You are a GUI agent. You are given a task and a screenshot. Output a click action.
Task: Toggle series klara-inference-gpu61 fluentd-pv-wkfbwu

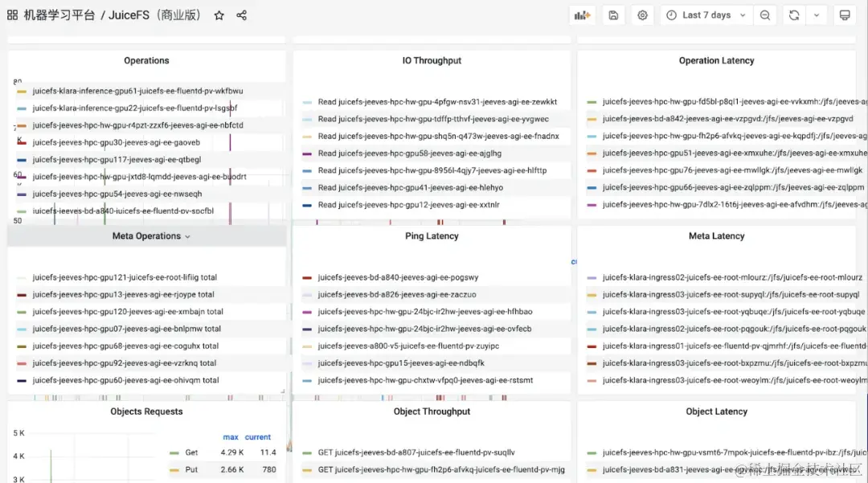tap(137, 91)
